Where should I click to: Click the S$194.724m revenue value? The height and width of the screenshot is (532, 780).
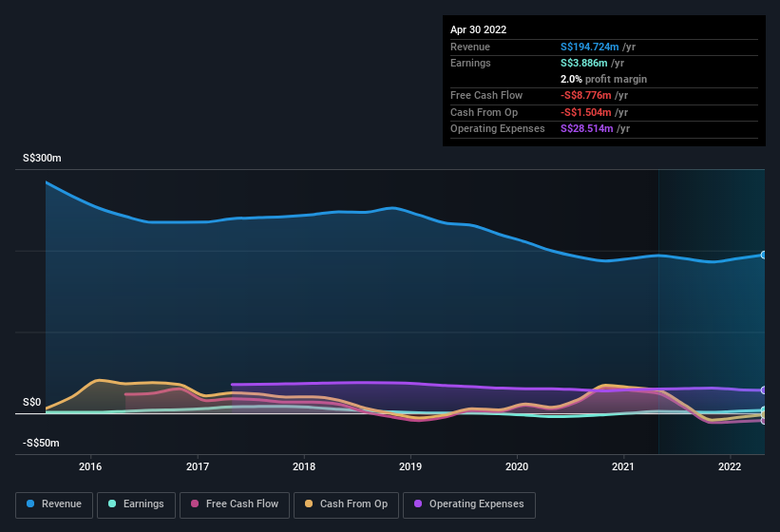589,47
